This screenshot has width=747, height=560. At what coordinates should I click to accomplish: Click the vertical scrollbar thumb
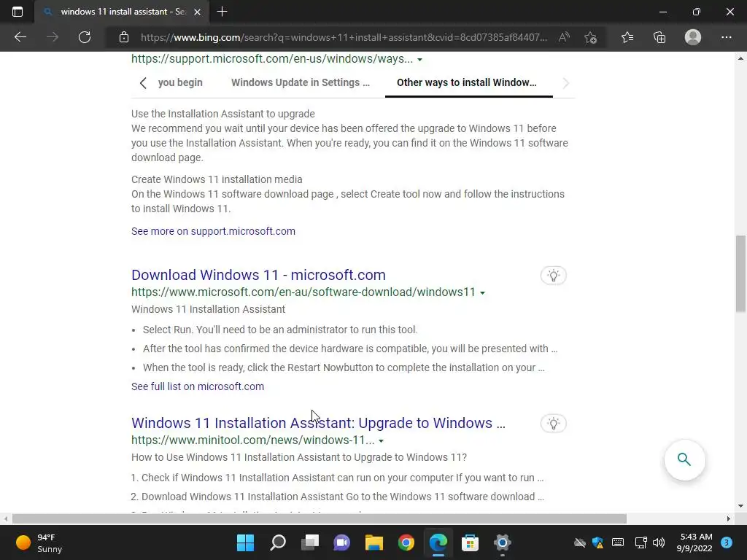[740, 273]
